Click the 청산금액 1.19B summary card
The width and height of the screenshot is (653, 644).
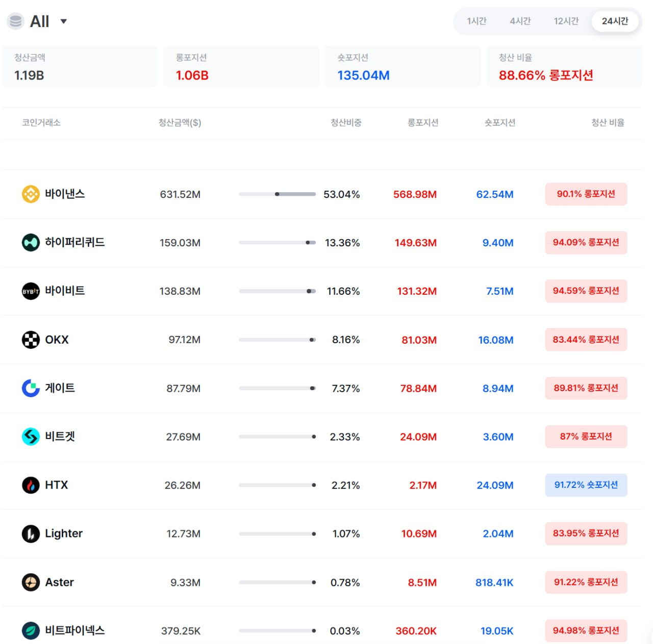click(79, 66)
